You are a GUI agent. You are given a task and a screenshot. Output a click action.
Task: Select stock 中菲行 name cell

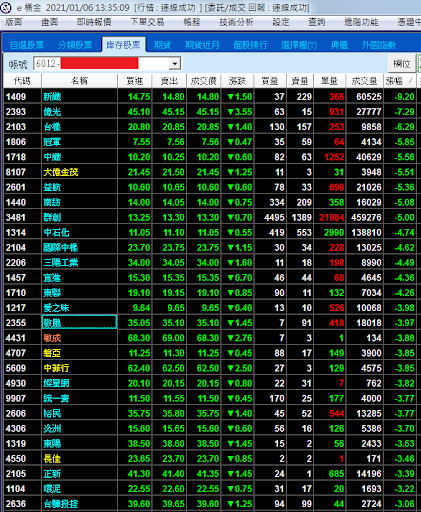coord(79,368)
